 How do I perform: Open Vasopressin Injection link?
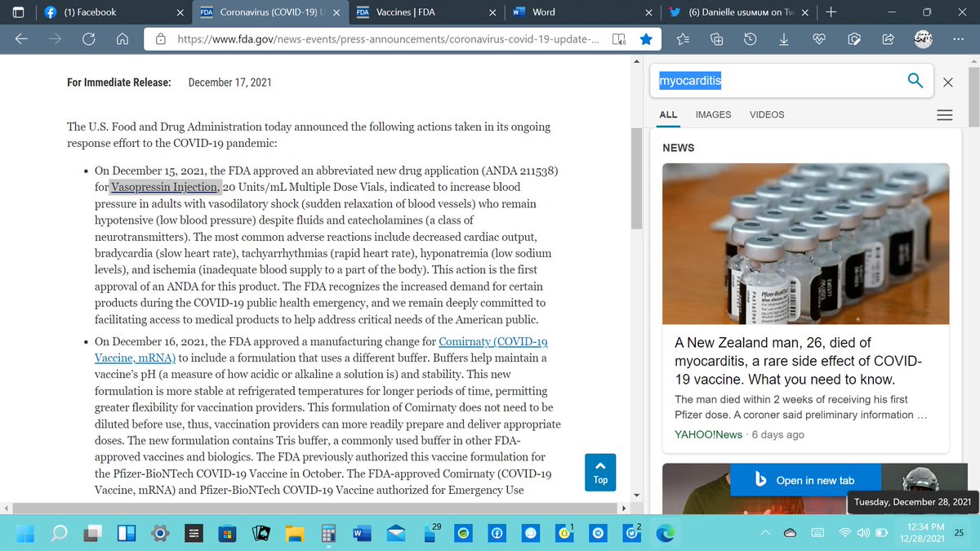[166, 187]
